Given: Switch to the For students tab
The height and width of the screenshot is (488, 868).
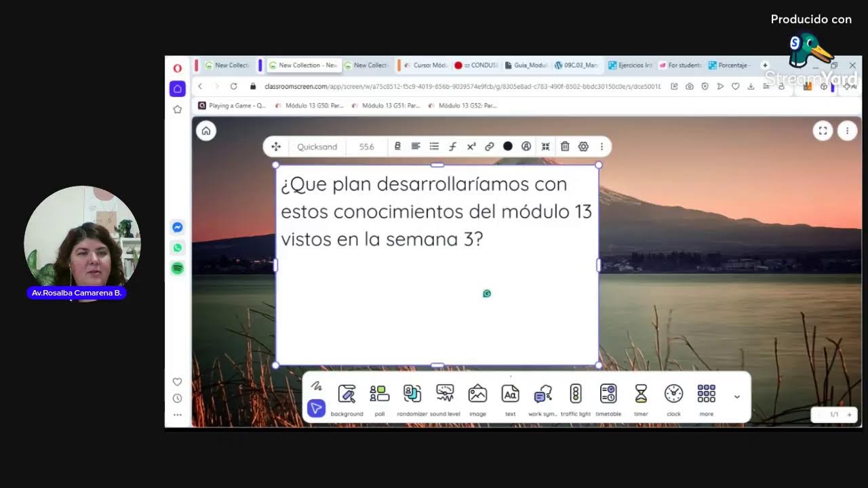Looking at the screenshot, I should (x=680, y=65).
